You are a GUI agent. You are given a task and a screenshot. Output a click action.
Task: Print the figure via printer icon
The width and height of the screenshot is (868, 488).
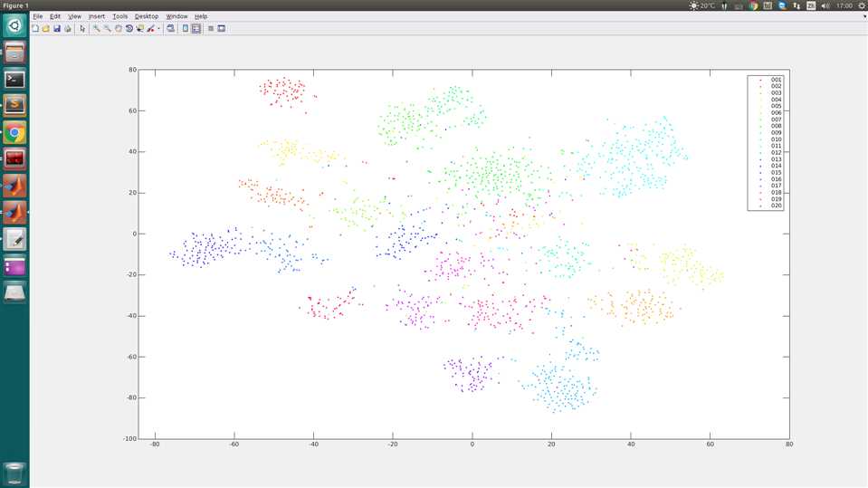[x=68, y=28]
